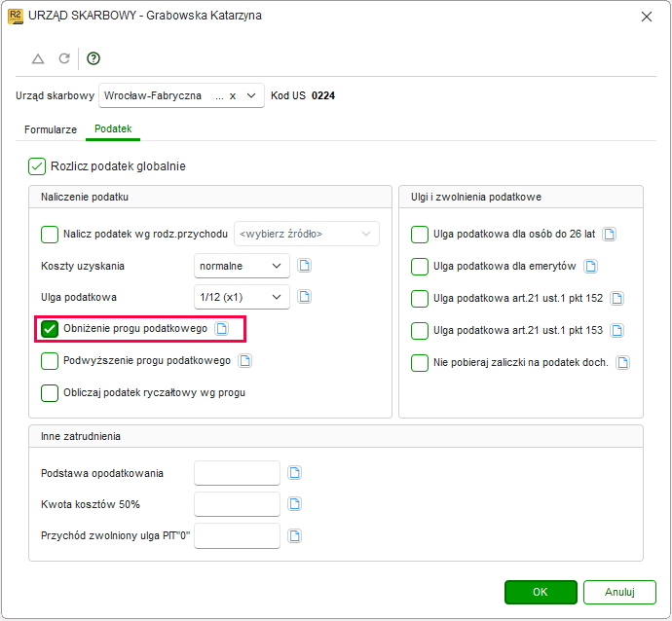Open Ulga podatkowa 1/12 (x1) dropdown
Screen dimensions: 672x621
pos(242,297)
